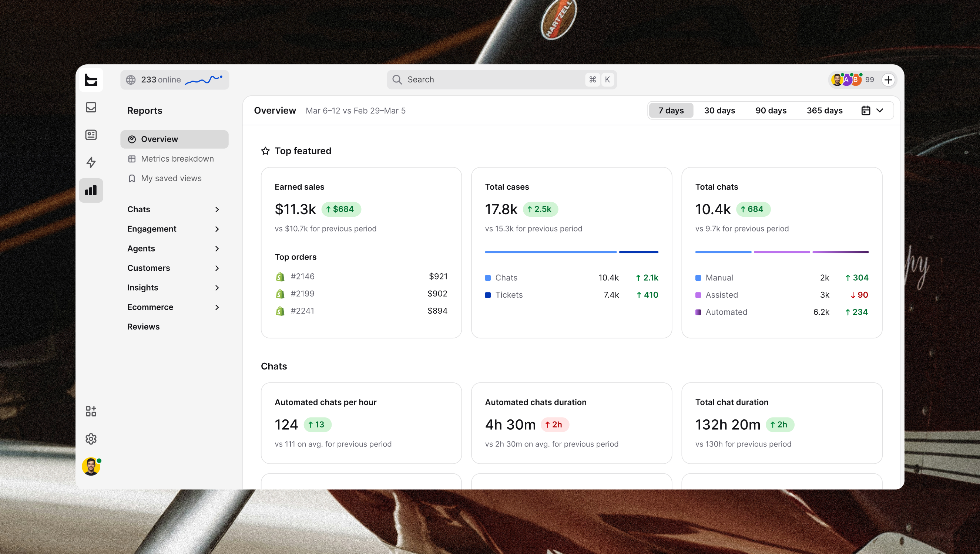Click the Total chat duration card
This screenshot has width=980, height=554.
pos(782,423)
